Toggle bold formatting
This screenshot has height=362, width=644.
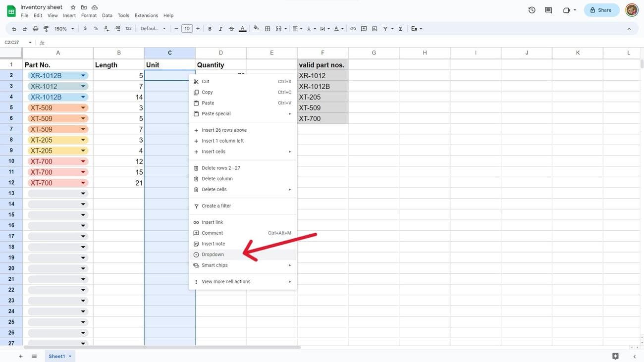click(x=210, y=29)
